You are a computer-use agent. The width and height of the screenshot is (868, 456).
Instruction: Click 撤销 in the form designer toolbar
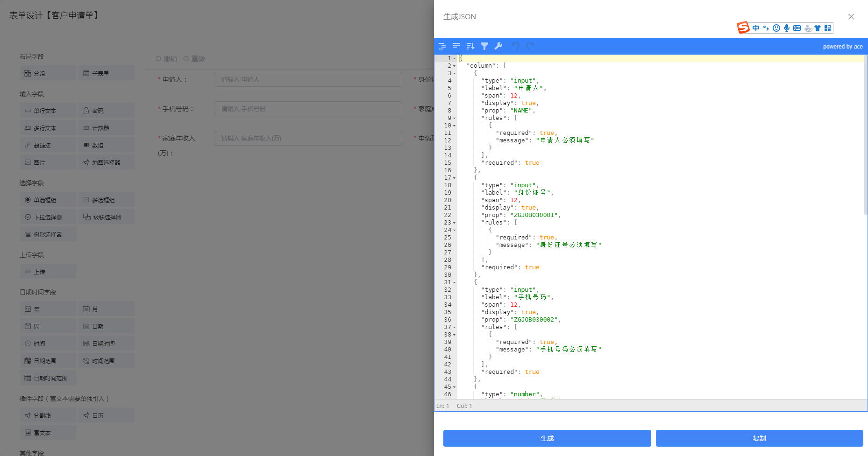[x=166, y=59]
